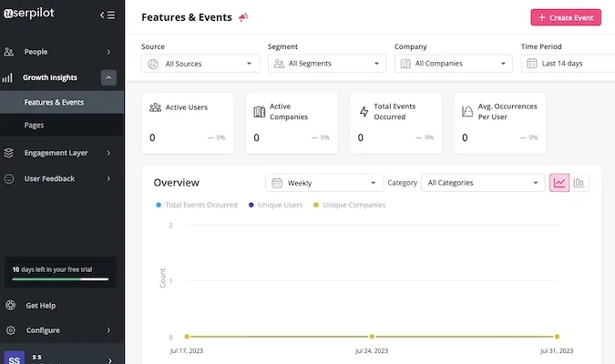The width and height of the screenshot is (615, 364).
Task: Click the Jul 24 data point on chart
Action: point(372,337)
